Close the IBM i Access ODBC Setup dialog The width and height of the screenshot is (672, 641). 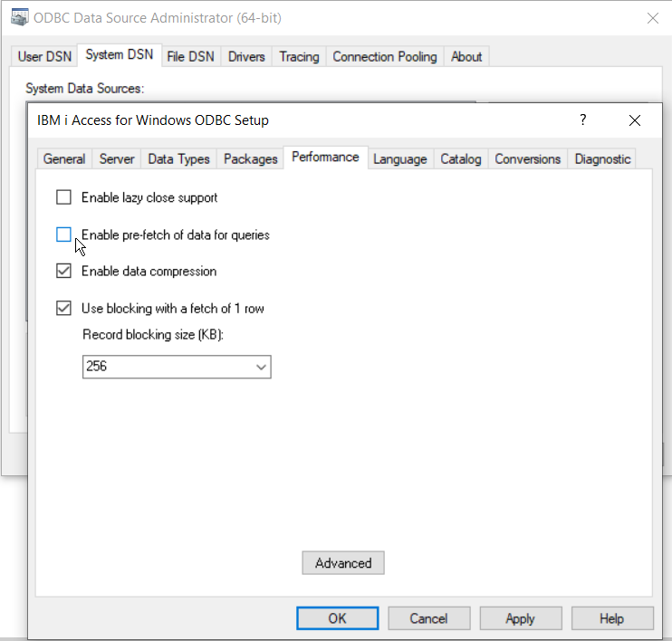pos(635,120)
